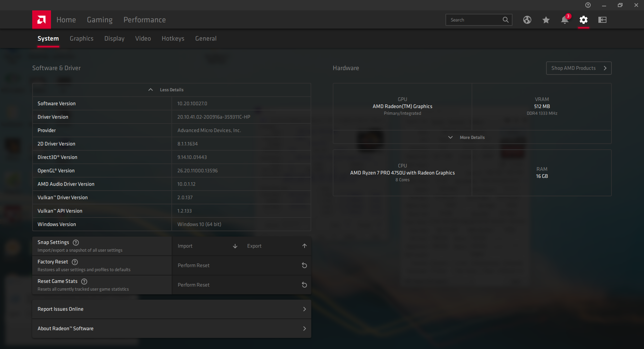The image size is (644, 349).
Task: Collapse the Less Details section
Action: [166, 90]
